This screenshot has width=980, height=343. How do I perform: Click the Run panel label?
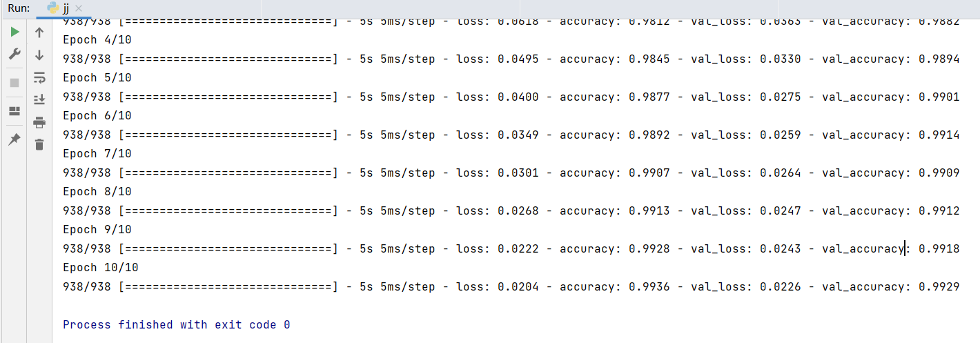coord(19,8)
